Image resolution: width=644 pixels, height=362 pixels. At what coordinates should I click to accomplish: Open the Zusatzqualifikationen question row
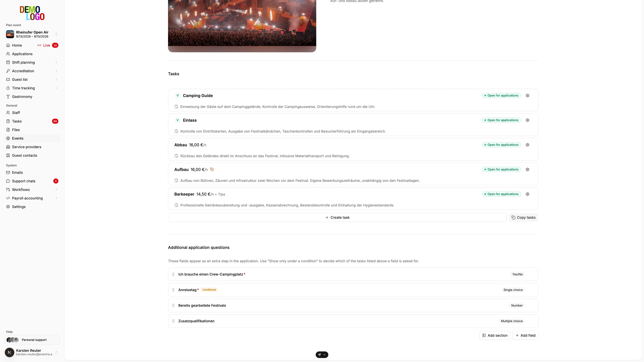[353, 321]
